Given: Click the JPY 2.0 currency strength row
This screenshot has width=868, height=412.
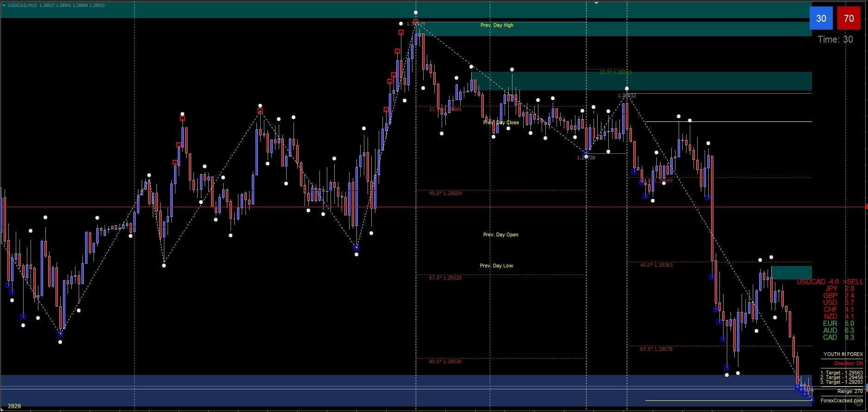Looking at the screenshot, I should pos(838,289).
